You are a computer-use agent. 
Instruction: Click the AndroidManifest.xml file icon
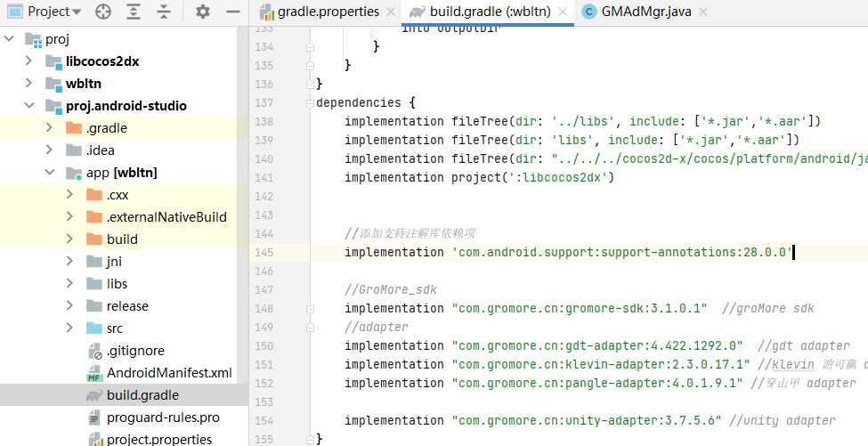point(93,373)
